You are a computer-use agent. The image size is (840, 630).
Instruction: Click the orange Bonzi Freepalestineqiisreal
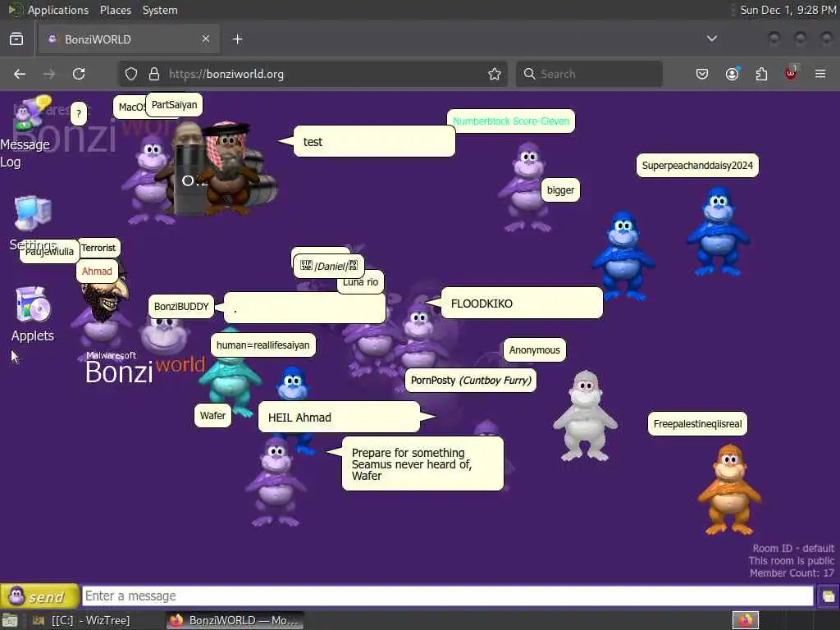(729, 489)
